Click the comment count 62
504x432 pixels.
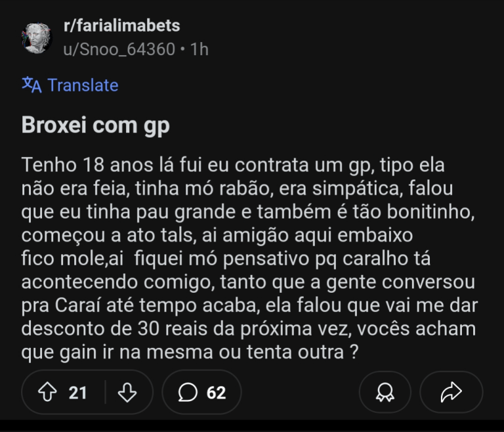click(x=216, y=392)
